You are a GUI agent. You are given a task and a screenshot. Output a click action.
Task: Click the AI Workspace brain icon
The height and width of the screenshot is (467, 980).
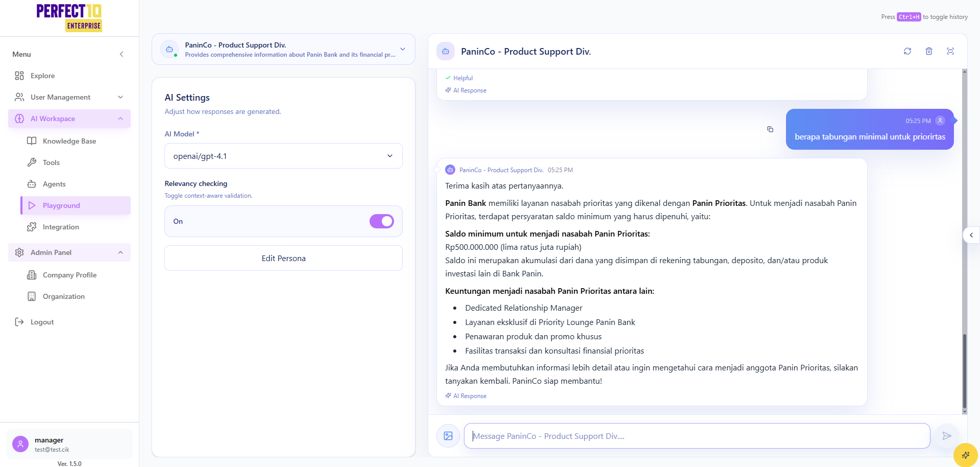click(19, 119)
